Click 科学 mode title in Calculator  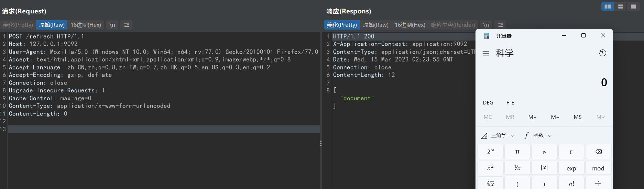coord(505,53)
